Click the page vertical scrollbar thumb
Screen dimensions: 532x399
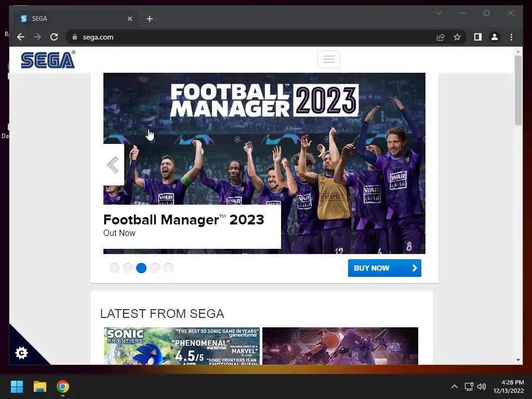pyautogui.click(x=518, y=90)
